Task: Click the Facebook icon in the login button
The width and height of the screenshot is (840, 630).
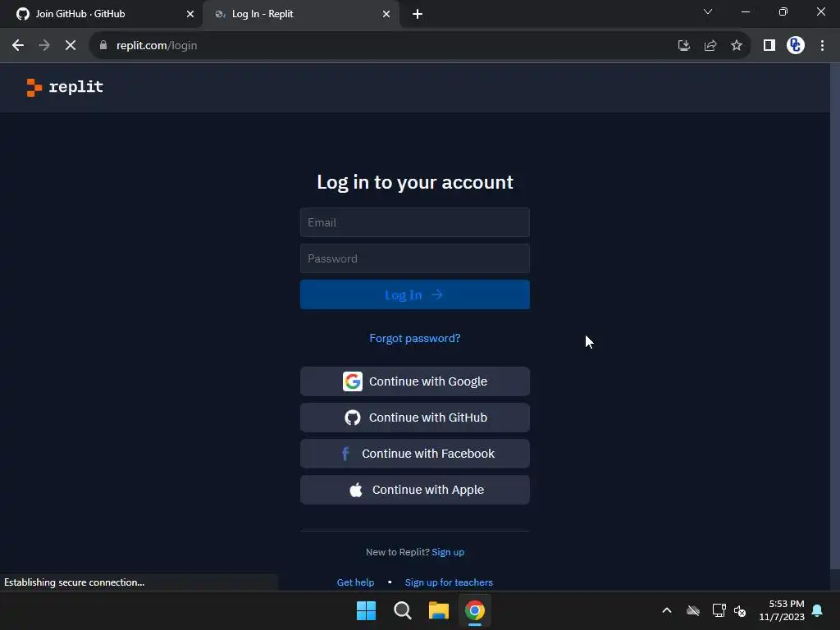Action: [345, 454]
